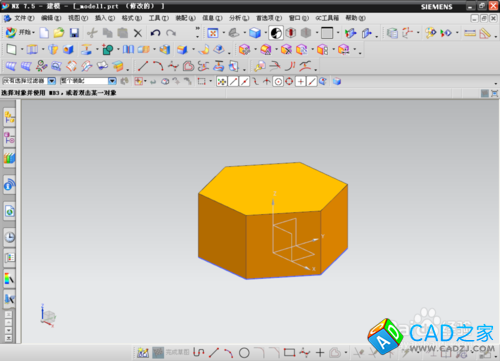
Task: Click the Undo arrow icon
Action: [x=155, y=33]
